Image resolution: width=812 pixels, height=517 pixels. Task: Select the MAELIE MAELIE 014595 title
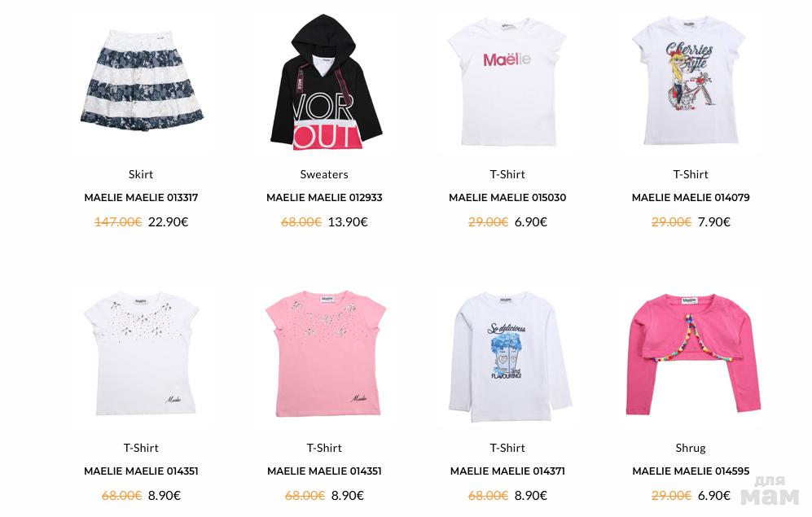691,471
